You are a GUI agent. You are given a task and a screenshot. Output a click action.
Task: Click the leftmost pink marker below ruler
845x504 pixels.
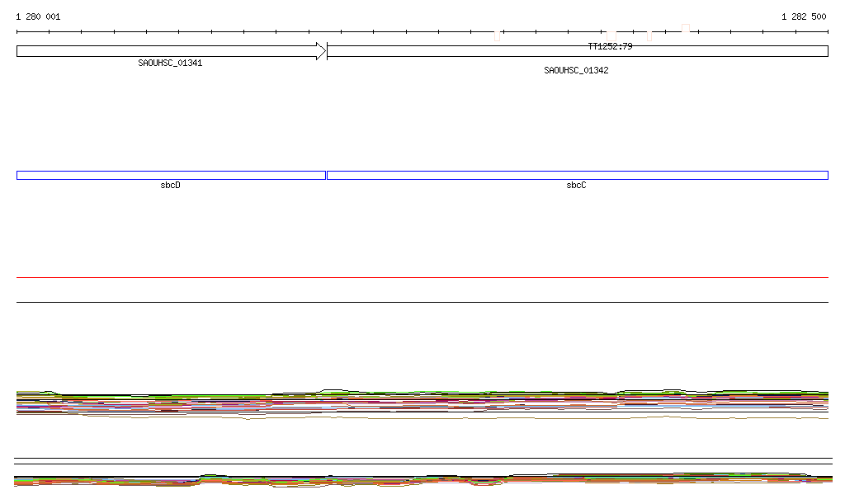click(x=497, y=36)
